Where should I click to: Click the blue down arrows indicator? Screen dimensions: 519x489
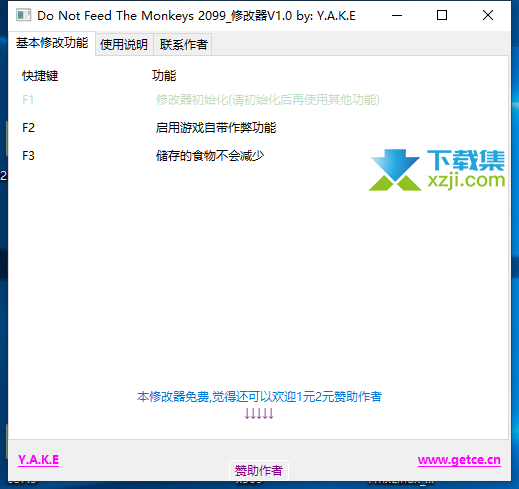(259, 413)
